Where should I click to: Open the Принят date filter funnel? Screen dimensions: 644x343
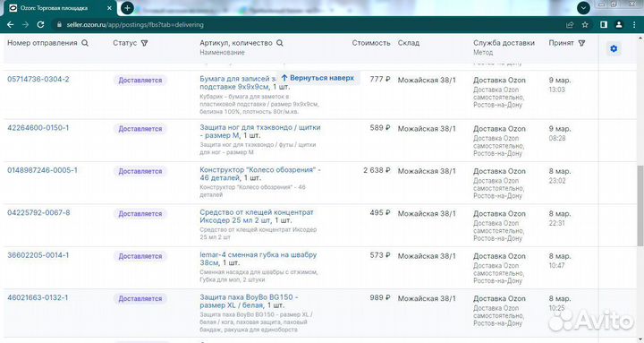point(581,43)
